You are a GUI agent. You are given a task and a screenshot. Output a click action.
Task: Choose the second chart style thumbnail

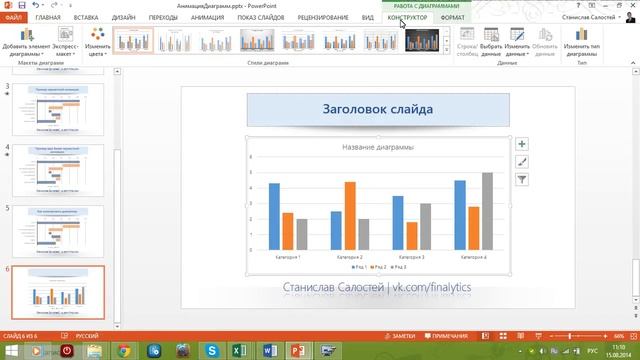pos(175,40)
